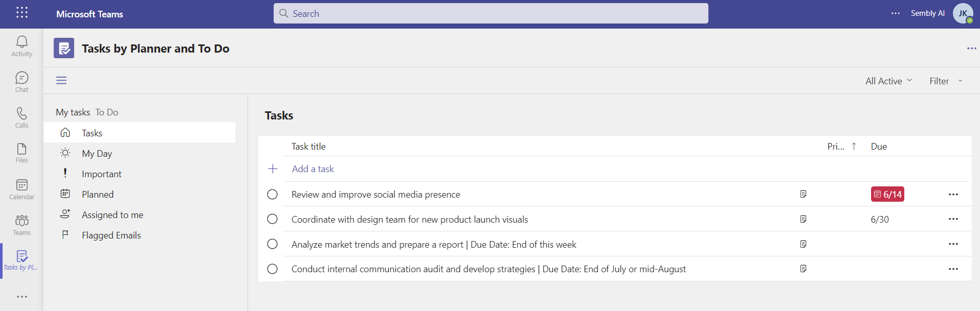
Task: Click the red 6/14 due date badge
Action: (x=887, y=194)
